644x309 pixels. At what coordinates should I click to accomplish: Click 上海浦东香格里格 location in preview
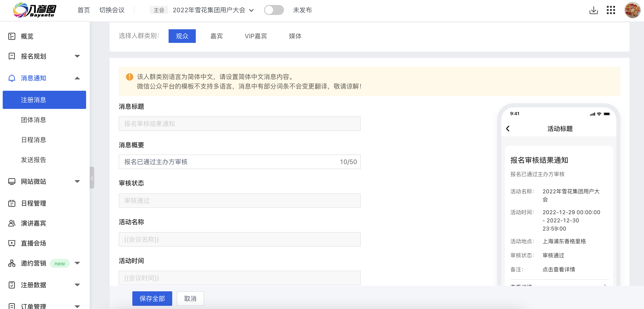[564, 241]
